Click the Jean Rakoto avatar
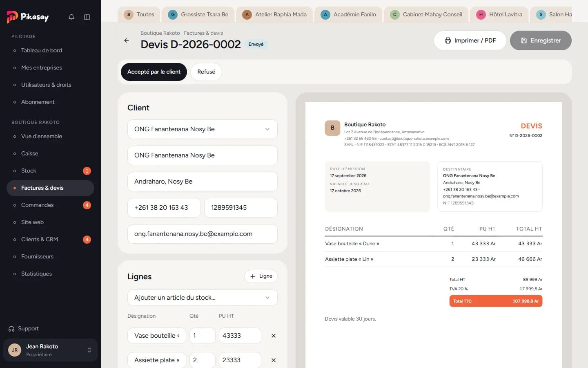The width and height of the screenshot is (588, 368). 15,350
